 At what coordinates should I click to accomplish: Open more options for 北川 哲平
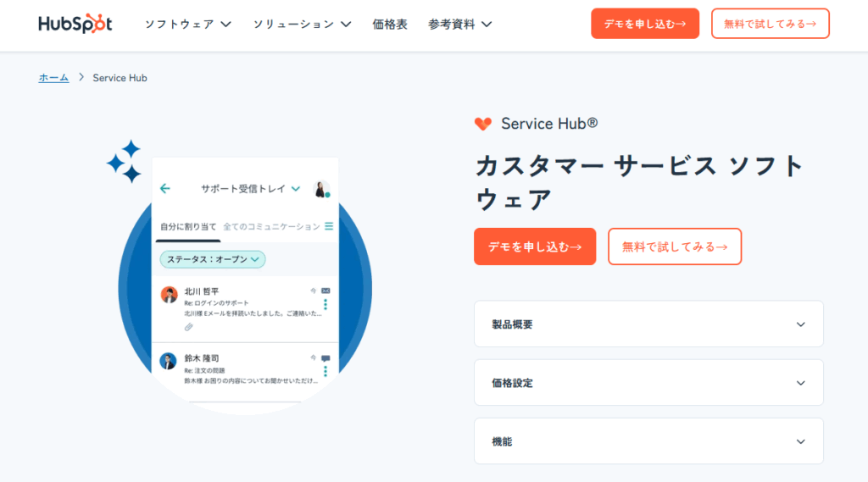[x=325, y=304]
